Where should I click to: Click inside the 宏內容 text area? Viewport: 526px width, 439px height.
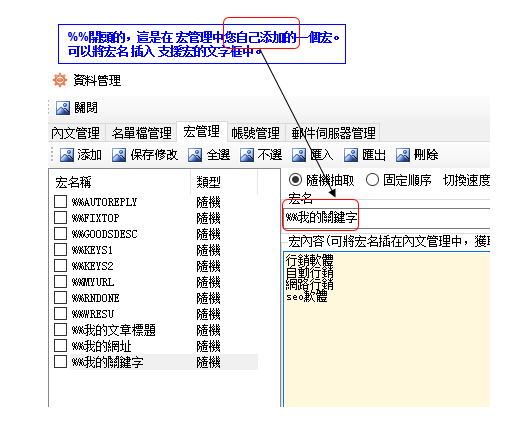pyautogui.click(x=387, y=329)
